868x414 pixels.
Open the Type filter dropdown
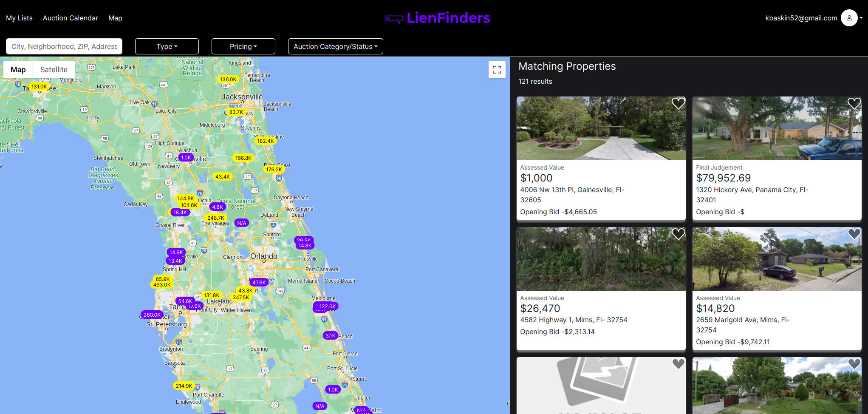pyautogui.click(x=167, y=46)
